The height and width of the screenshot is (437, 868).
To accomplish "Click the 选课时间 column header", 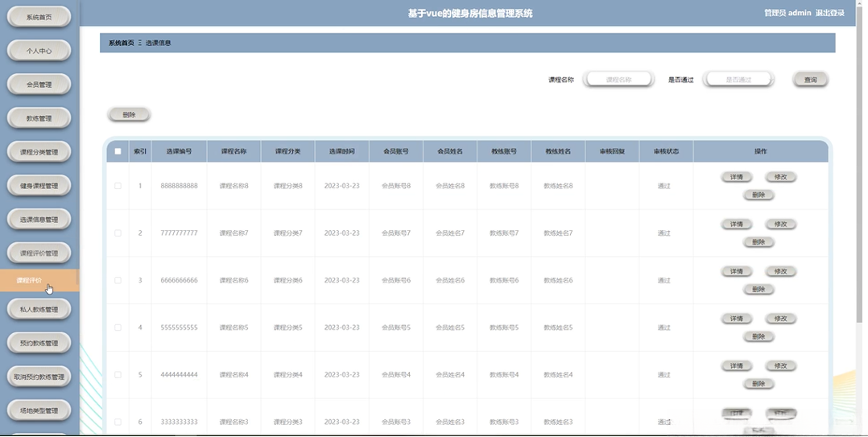I will (341, 151).
